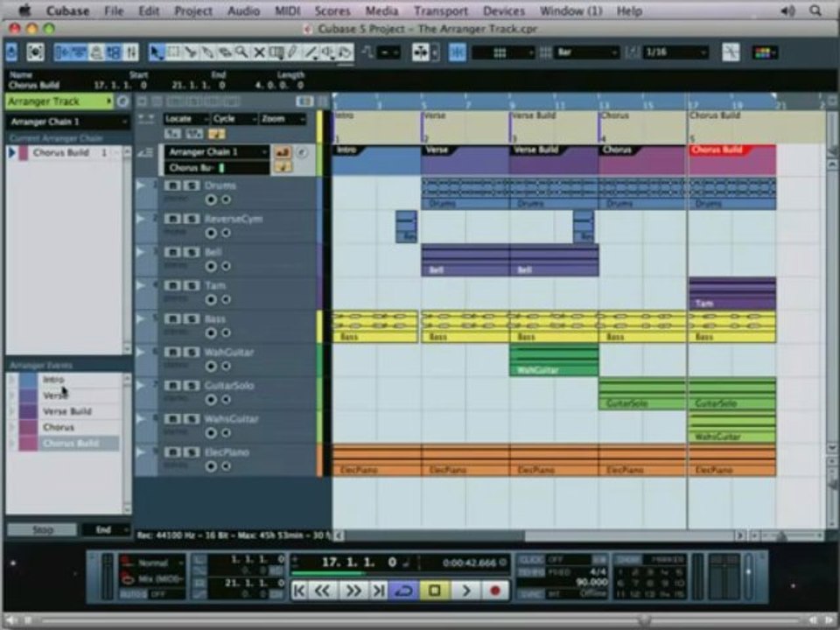Enable record on the Tam track
This screenshot has height=630, width=840.
(x=211, y=299)
